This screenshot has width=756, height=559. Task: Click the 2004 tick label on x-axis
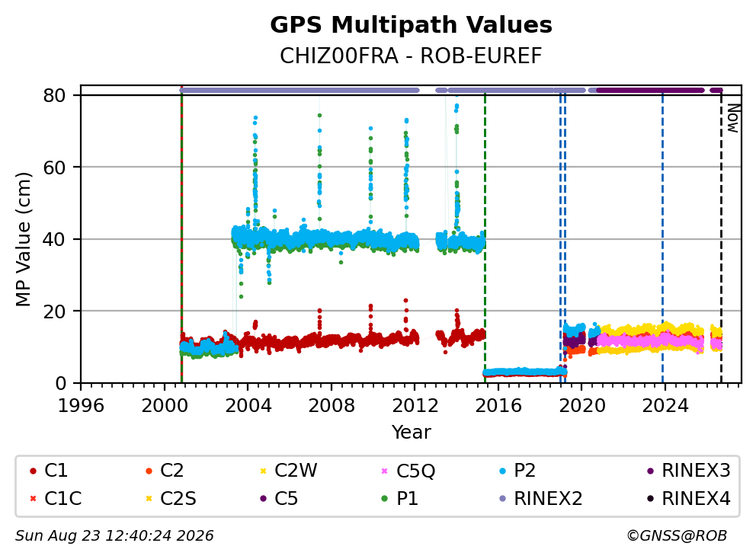(x=248, y=406)
